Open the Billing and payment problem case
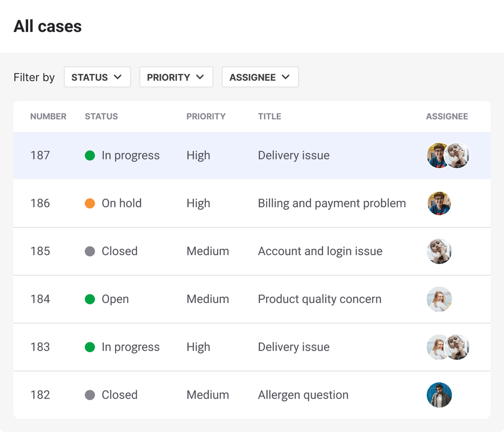 (332, 203)
